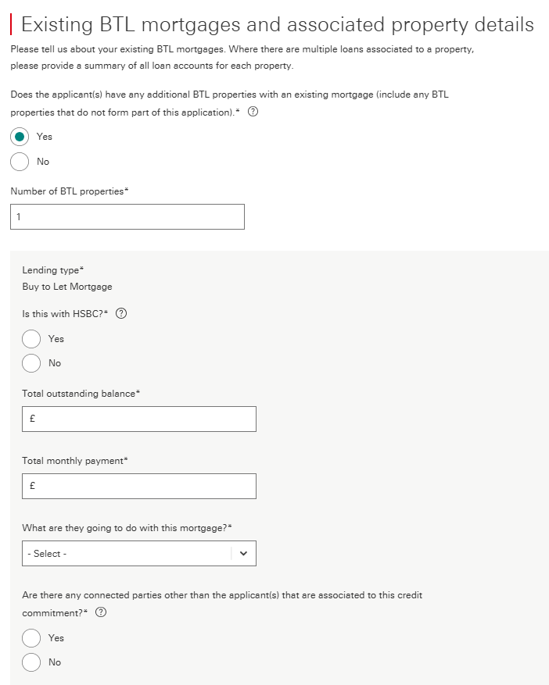Screen dimensions: 549x685
Task: Open the '- Select -' mortgage plans dropdown
Action: pos(139,554)
